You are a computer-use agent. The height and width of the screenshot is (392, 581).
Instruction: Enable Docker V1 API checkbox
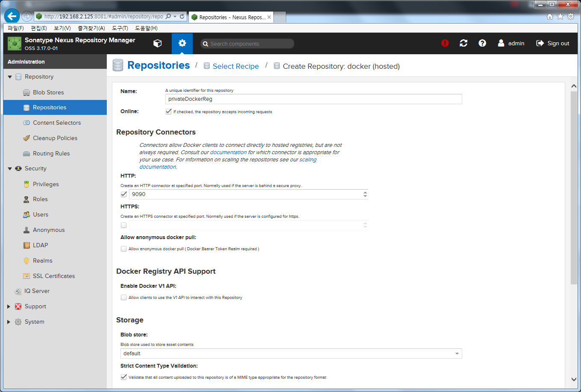point(124,298)
